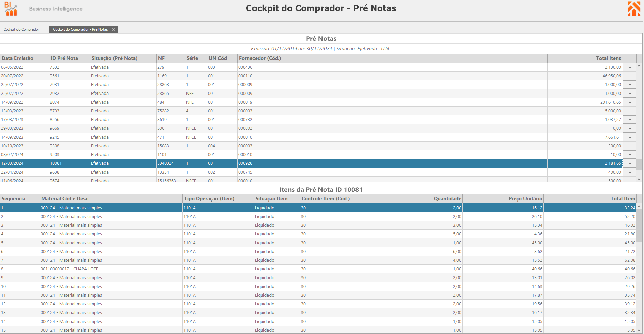Screen dimensions: 644x334
Task: Open the ellipsis button for Pré Nota 7931
Action: click(x=629, y=85)
